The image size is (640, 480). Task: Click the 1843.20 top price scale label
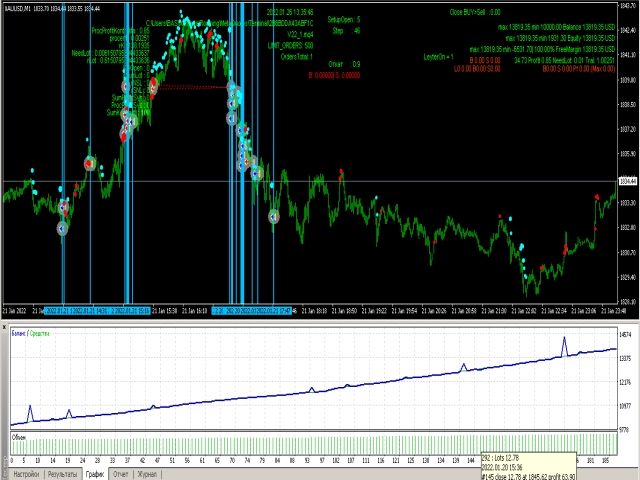click(x=628, y=5)
